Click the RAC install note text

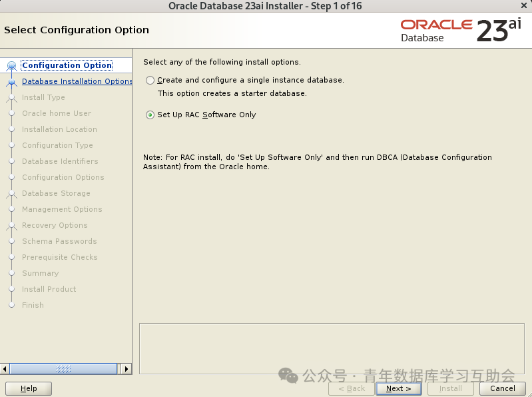click(317, 162)
